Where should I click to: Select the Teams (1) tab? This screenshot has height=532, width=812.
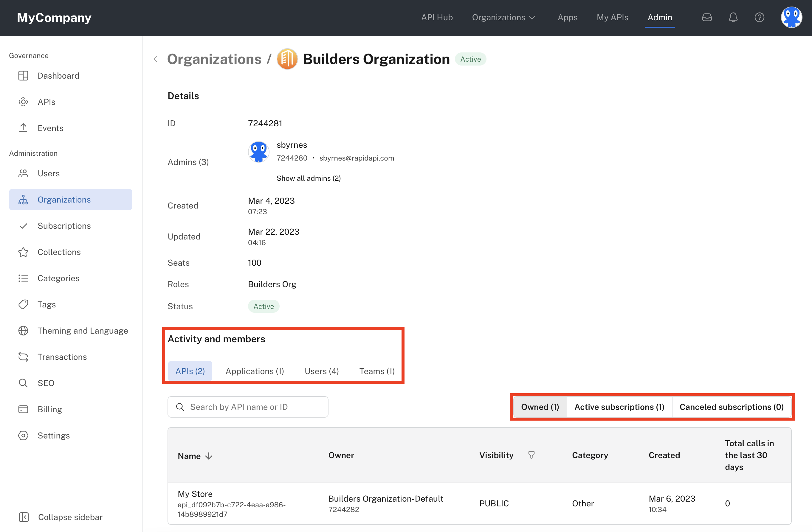coord(376,371)
